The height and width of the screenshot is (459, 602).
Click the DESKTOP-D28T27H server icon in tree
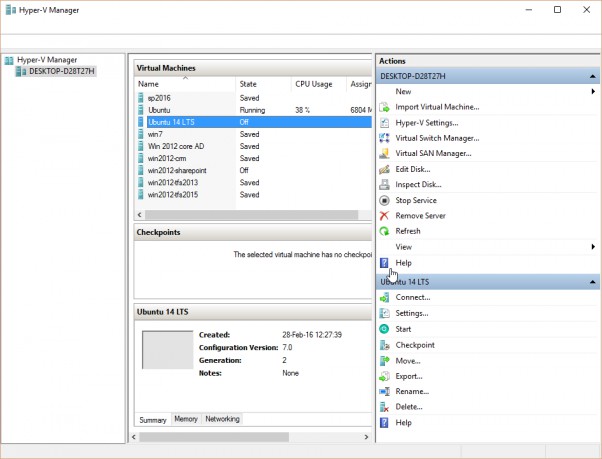21,71
